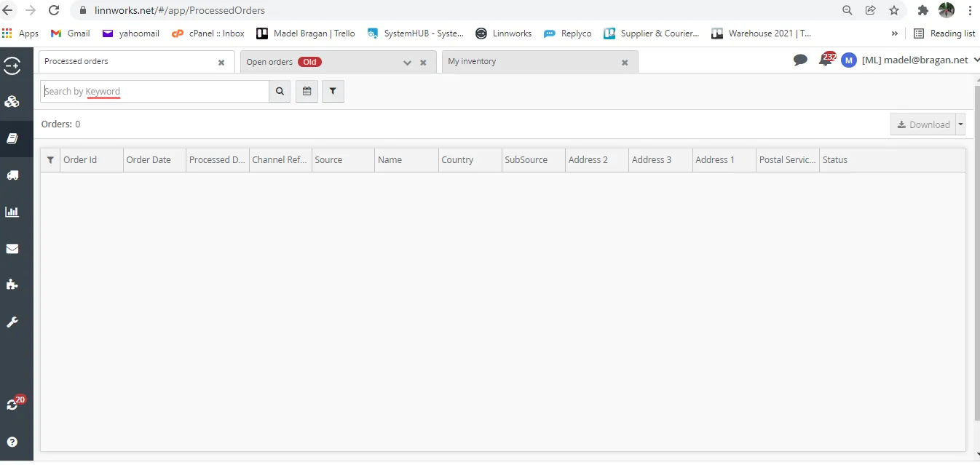Image resolution: width=980 pixels, height=465 pixels.
Task: Open the Dashboards bar chart icon in the sidebar
Action: 12,212
